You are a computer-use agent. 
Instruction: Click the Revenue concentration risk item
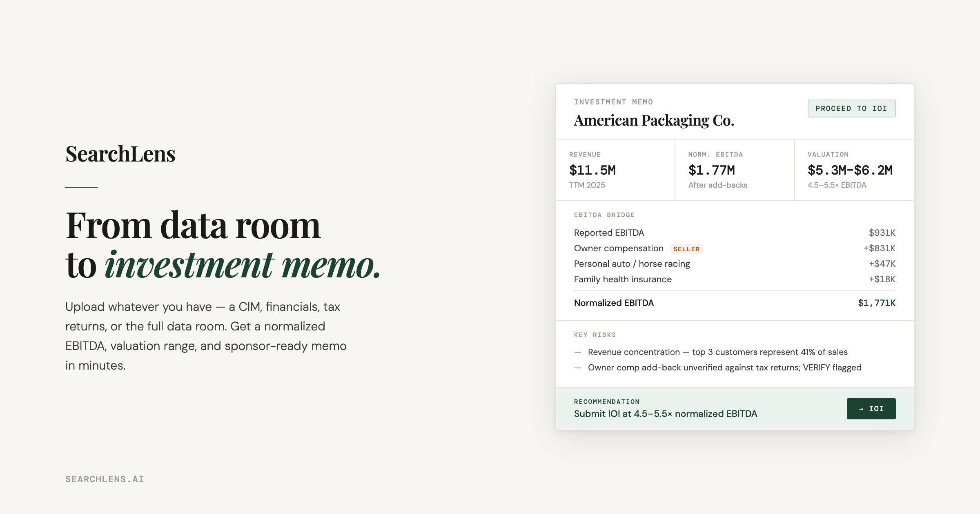[x=717, y=352]
